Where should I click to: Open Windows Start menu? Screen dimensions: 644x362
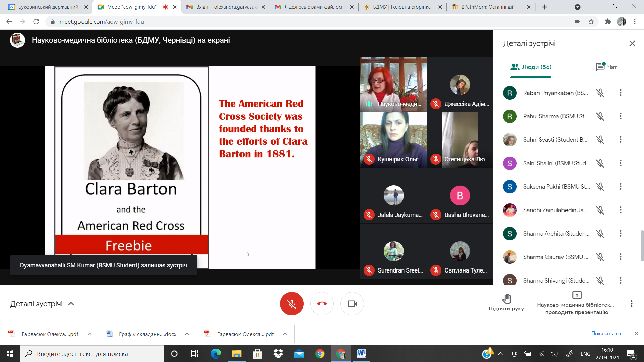click(x=10, y=354)
